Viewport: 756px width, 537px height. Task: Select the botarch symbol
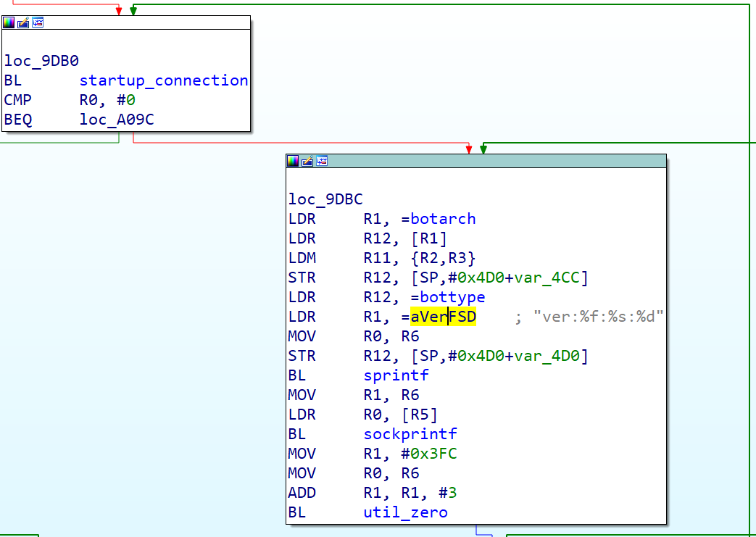click(x=443, y=219)
